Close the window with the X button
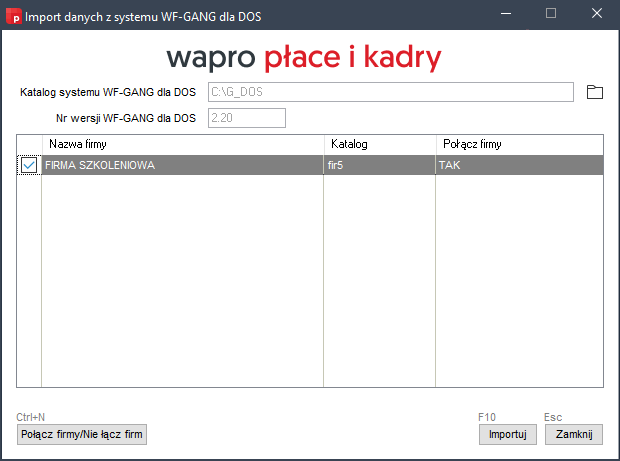Viewport: 620px width, 461px height. [597, 14]
